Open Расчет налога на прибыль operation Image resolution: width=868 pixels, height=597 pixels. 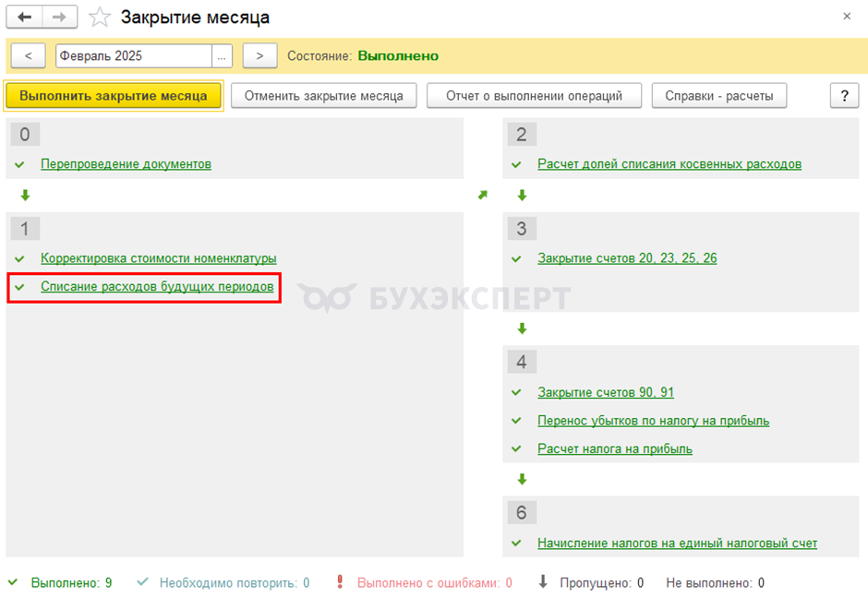tap(615, 448)
